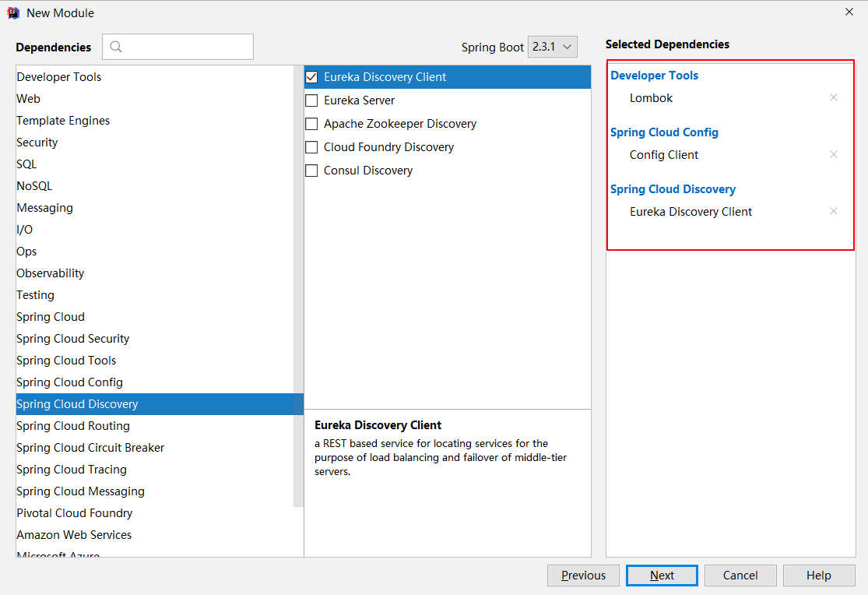Remove Config Client from selected dependencies
The width and height of the screenshot is (868, 595).
coord(833,154)
